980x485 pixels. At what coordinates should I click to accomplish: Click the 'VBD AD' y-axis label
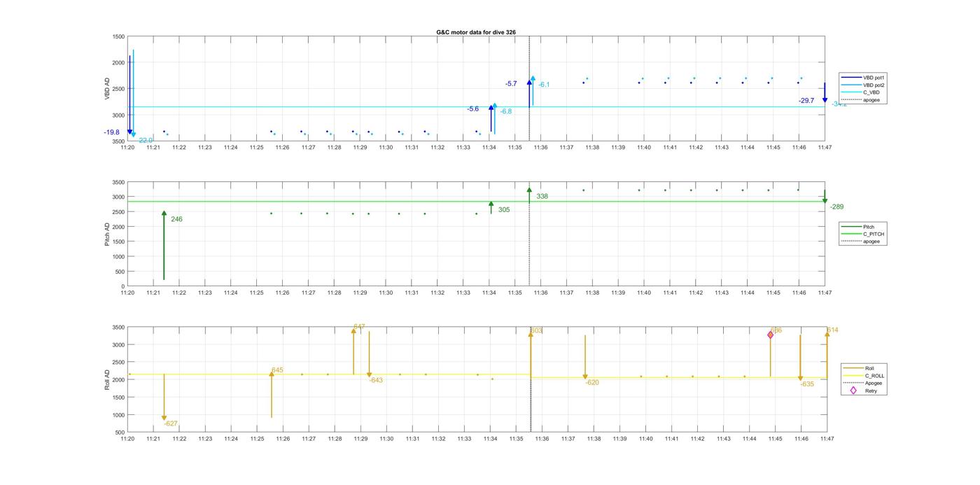[x=108, y=89]
